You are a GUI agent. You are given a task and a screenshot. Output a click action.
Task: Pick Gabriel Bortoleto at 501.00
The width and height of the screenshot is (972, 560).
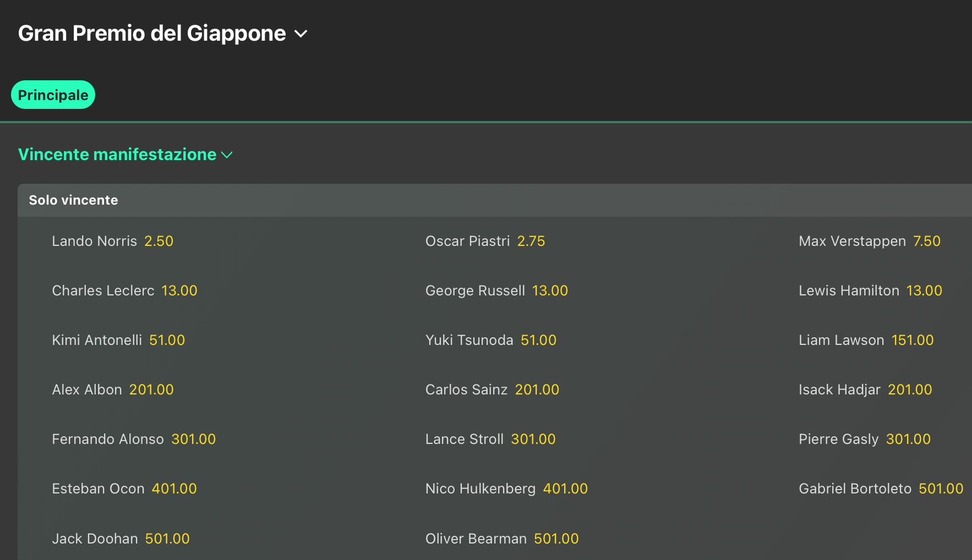pyautogui.click(x=941, y=488)
